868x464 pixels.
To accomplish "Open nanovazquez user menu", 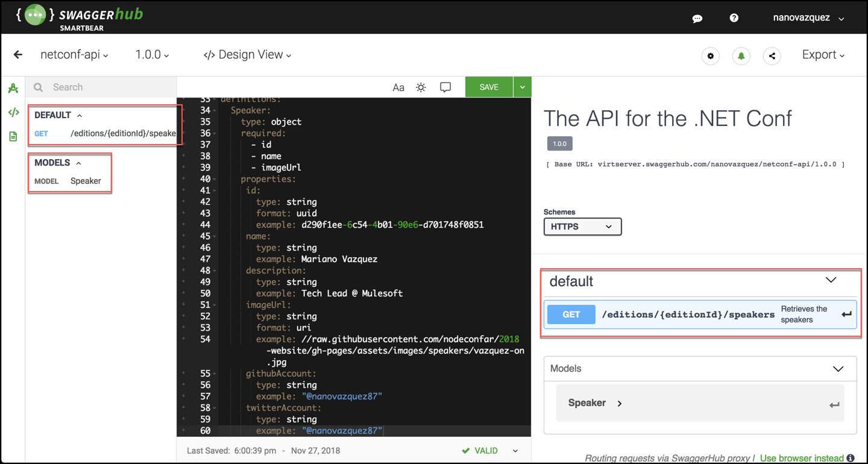I will pyautogui.click(x=808, y=17).
